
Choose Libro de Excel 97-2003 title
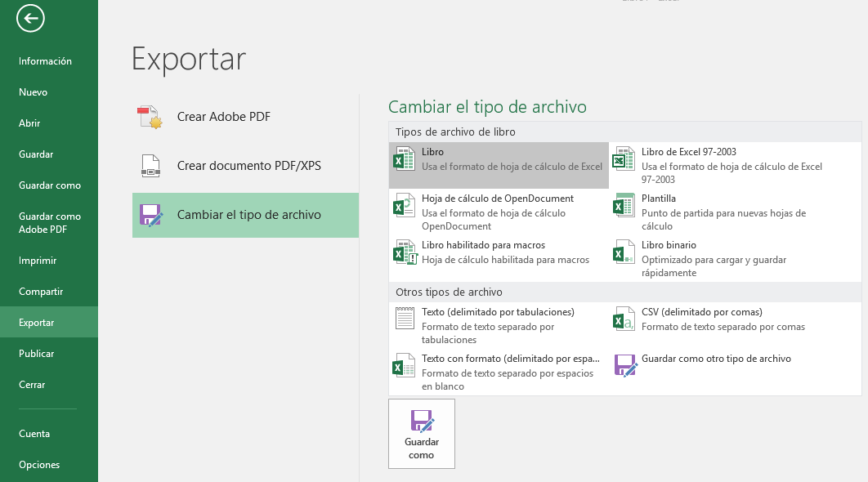[689, 152]
